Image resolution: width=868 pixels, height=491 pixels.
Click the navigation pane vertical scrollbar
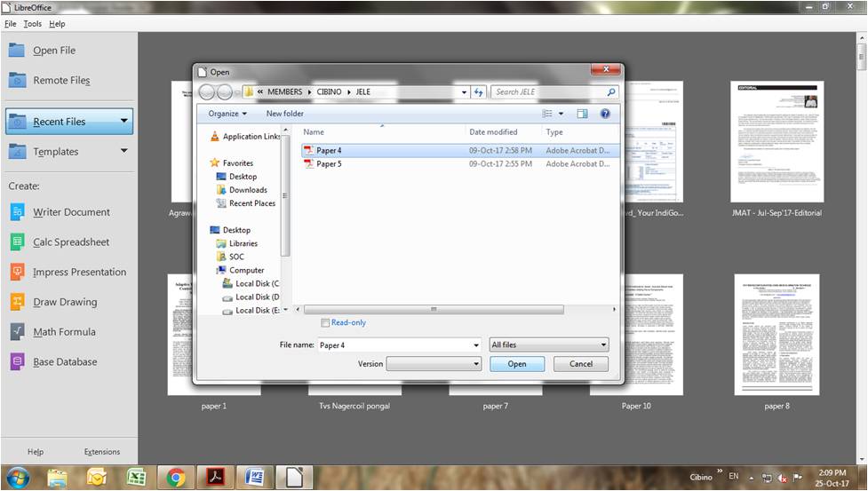[x=285, y=196]
